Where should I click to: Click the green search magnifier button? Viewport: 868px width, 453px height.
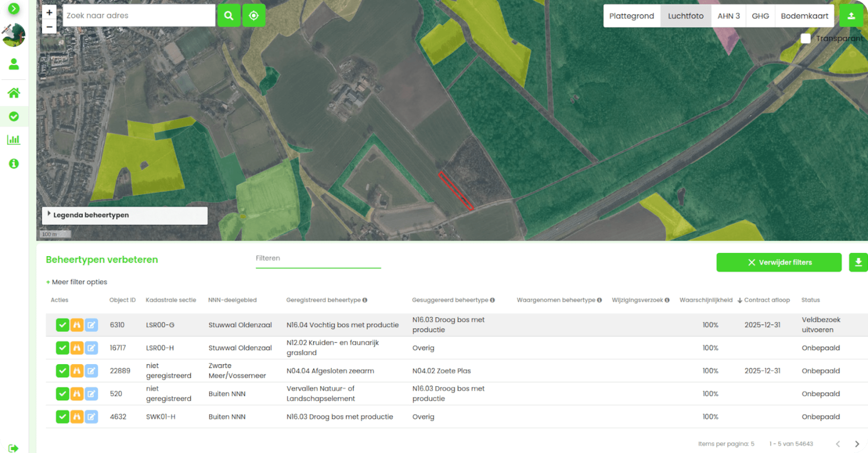pyautogui.click(x=229, y=16)
